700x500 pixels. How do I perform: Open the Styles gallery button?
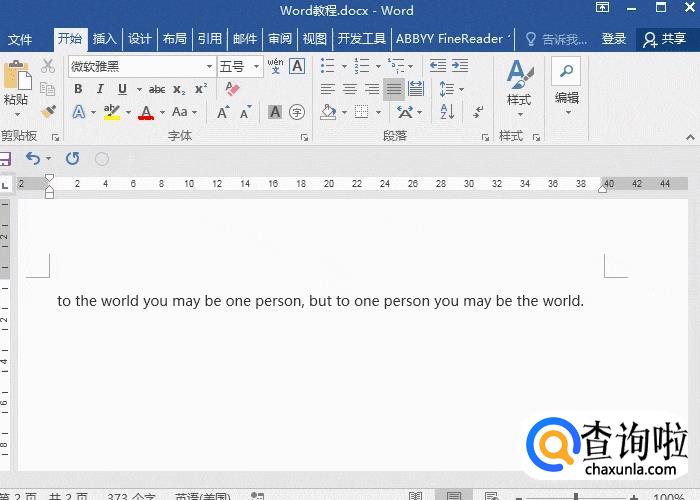520,88
